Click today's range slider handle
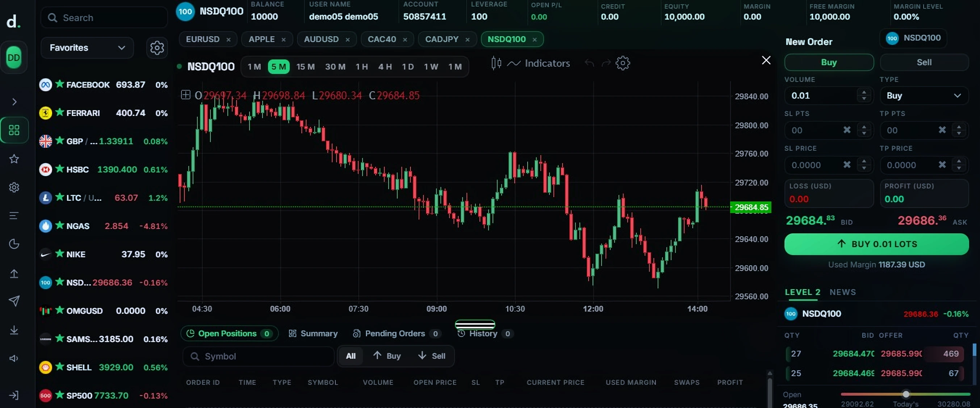The width and height of the screenshot is (980, 408). pos(906,394)
